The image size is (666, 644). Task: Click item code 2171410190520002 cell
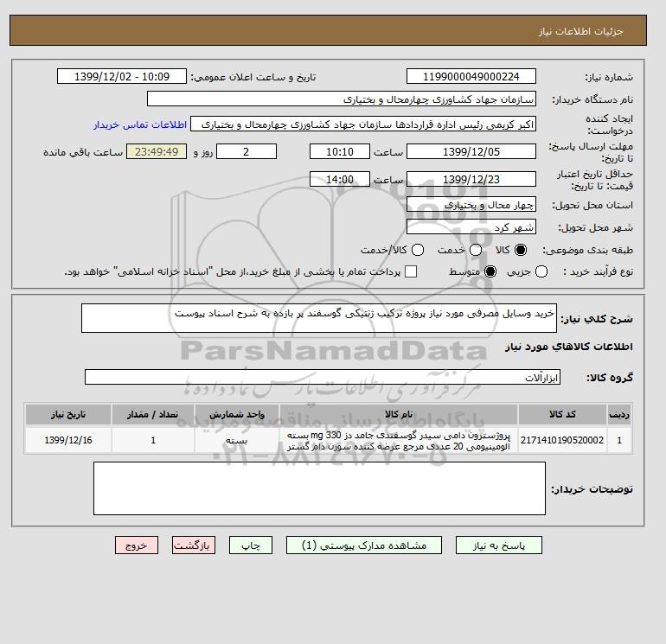pyautogui.click(x=562, y=440)
